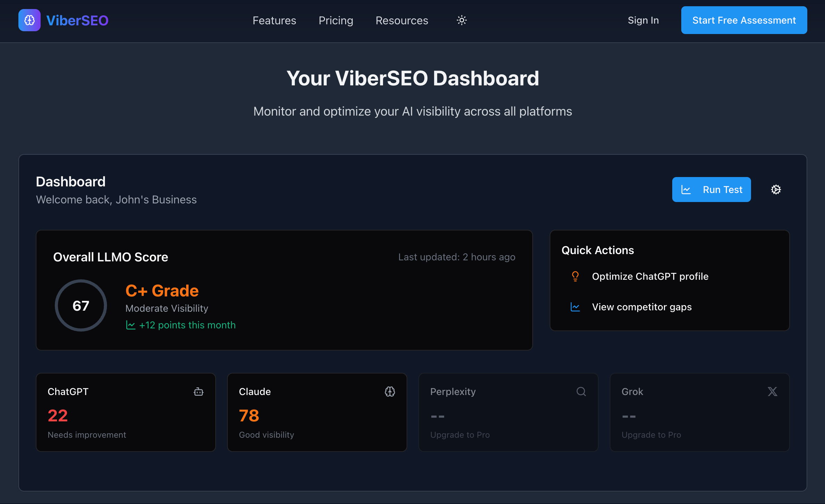Click the X icon on Grok card
The image size is (825, 504).
click(773, 392)
